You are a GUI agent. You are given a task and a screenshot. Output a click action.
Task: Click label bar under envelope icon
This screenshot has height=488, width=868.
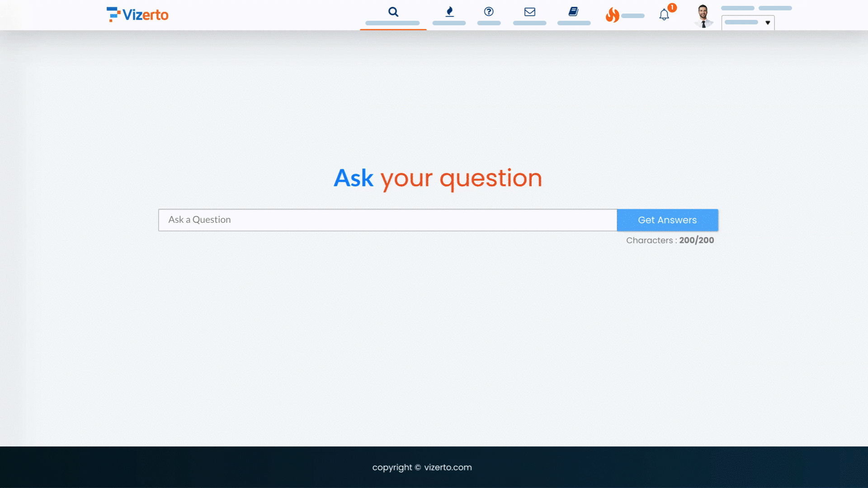click(x=530, y=23)
